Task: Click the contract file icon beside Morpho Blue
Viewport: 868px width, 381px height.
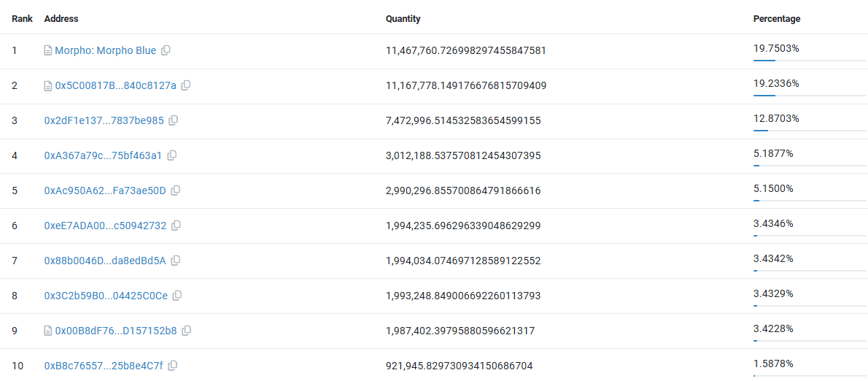Action: pyautogui.click(x=48, y=50)
